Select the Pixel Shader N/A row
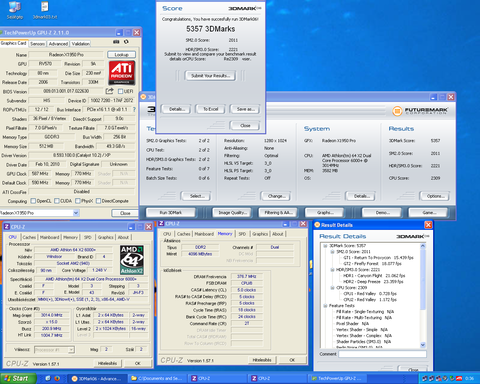The width and height of the screenshot is (480, 384). click(352, 324)
